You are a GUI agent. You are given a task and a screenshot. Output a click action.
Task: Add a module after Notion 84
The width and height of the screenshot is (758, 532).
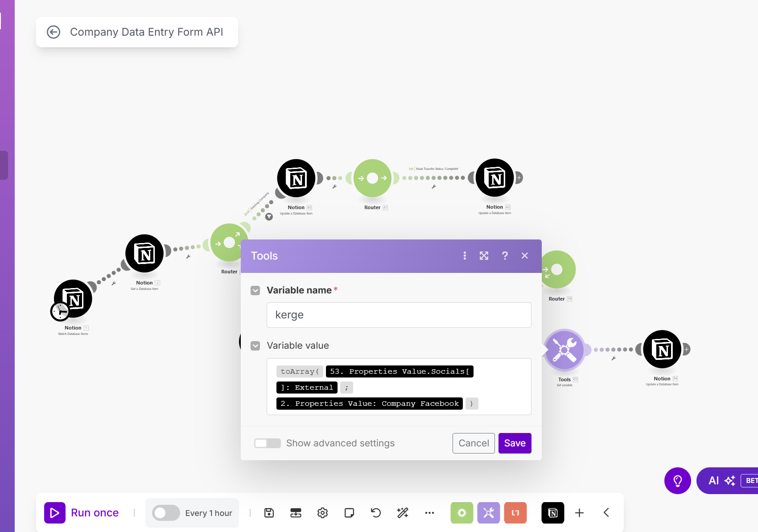coord(687,349)
